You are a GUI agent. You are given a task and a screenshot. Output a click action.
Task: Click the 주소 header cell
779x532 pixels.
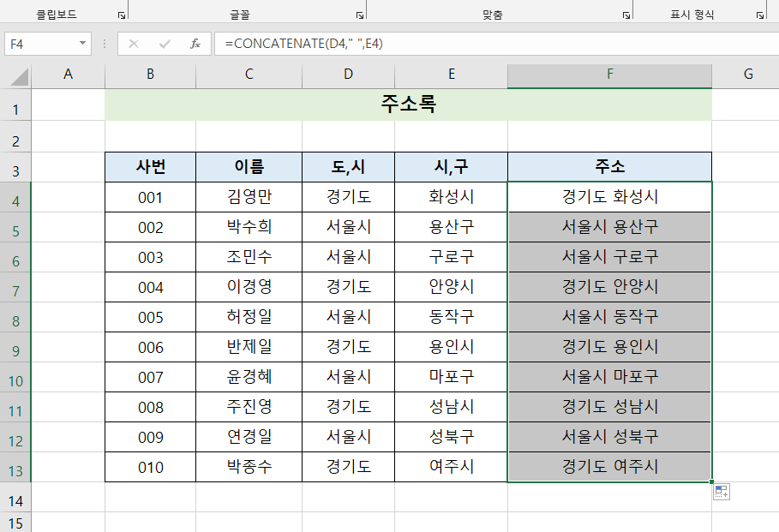coord(609,167)
